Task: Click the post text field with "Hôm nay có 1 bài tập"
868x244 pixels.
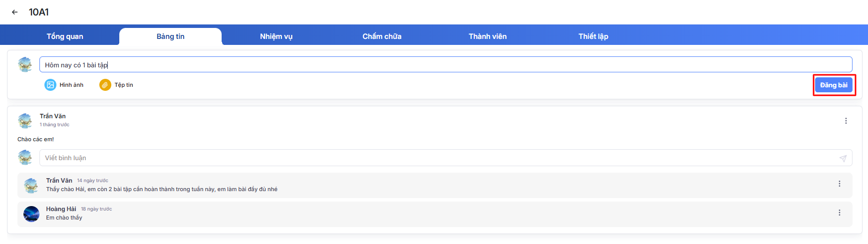Action: point(445,65)
